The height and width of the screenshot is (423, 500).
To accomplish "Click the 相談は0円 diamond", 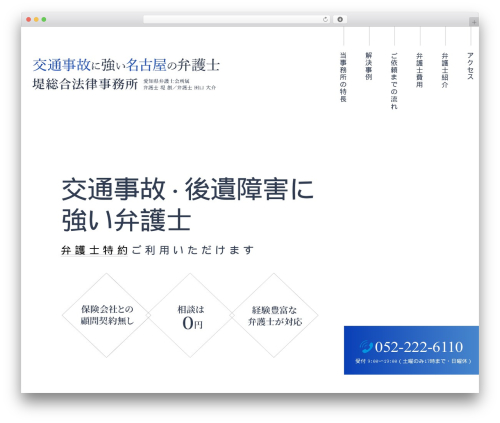I will (x=190, y=315).
